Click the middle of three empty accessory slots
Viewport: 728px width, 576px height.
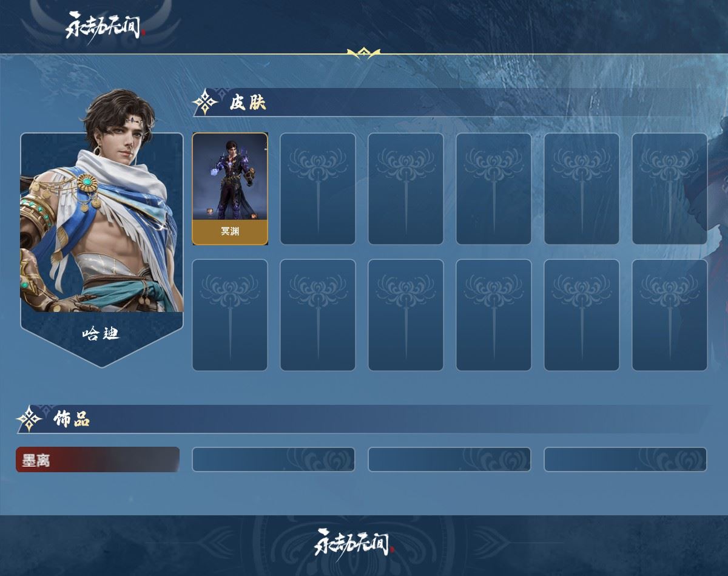point(450,459)
